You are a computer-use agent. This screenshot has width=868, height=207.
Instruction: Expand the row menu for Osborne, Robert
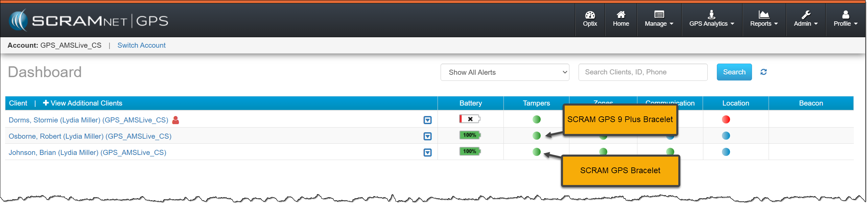(427, 136)
